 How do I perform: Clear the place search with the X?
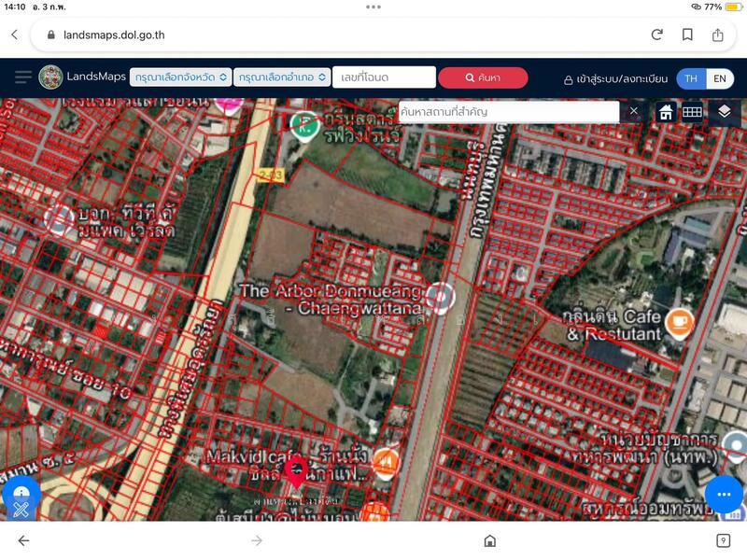(x=633, y=111)
